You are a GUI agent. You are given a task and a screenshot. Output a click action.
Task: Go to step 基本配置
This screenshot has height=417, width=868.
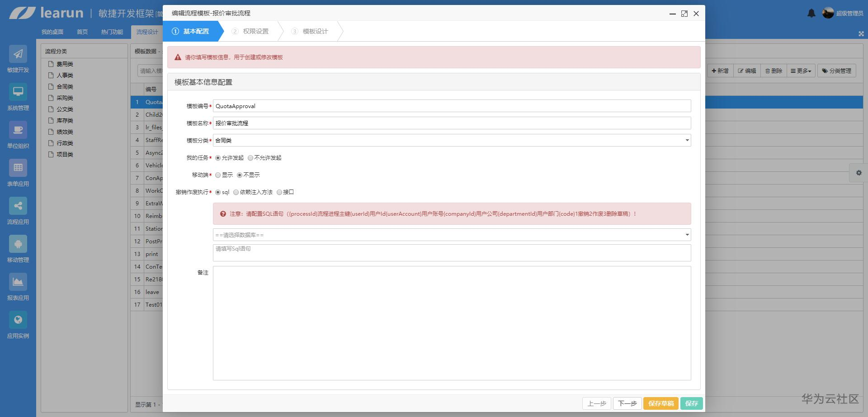tap(193, 31)
